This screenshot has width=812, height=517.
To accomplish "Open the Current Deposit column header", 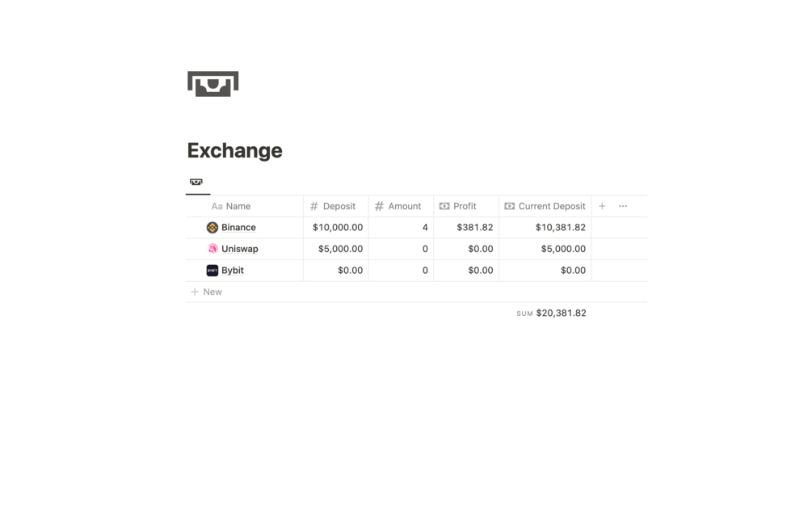I will pyautogui.click(x=545, y=206).
